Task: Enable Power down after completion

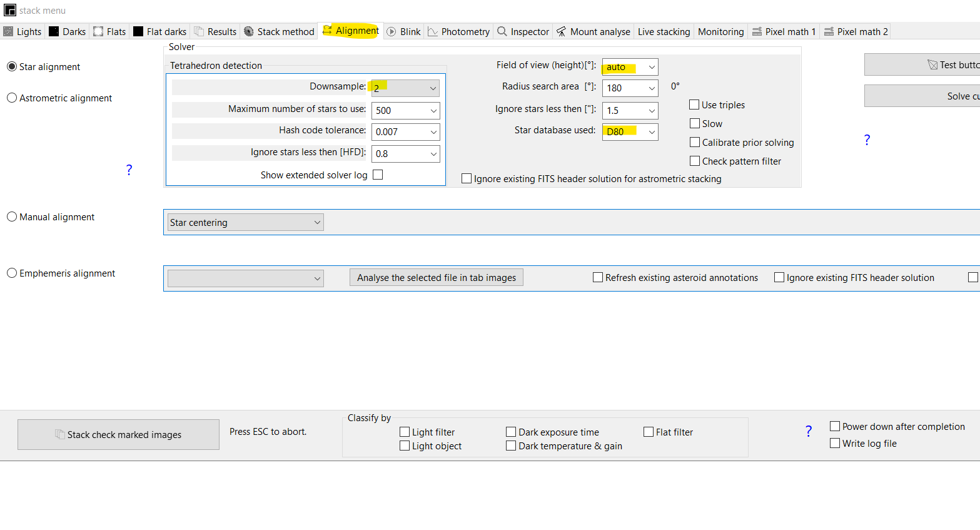Action: click(x=835, y=426)
